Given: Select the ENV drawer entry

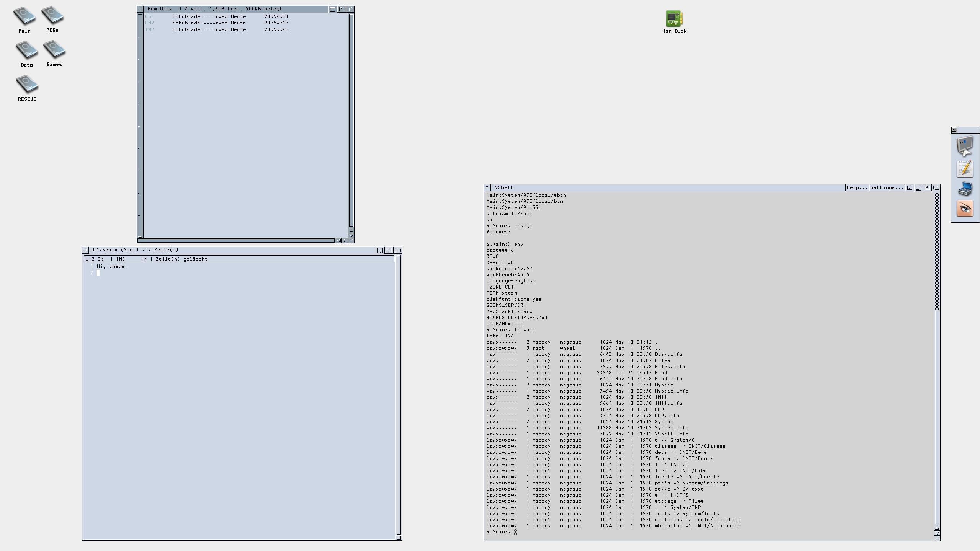Looking at the screenshot, I should coord(149,23).
